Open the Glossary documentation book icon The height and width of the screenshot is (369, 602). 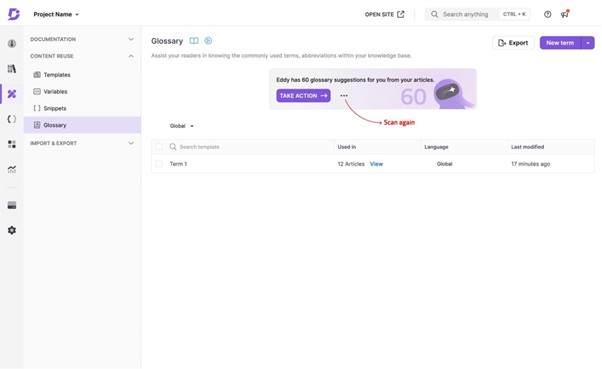click(x=194, y=41)
